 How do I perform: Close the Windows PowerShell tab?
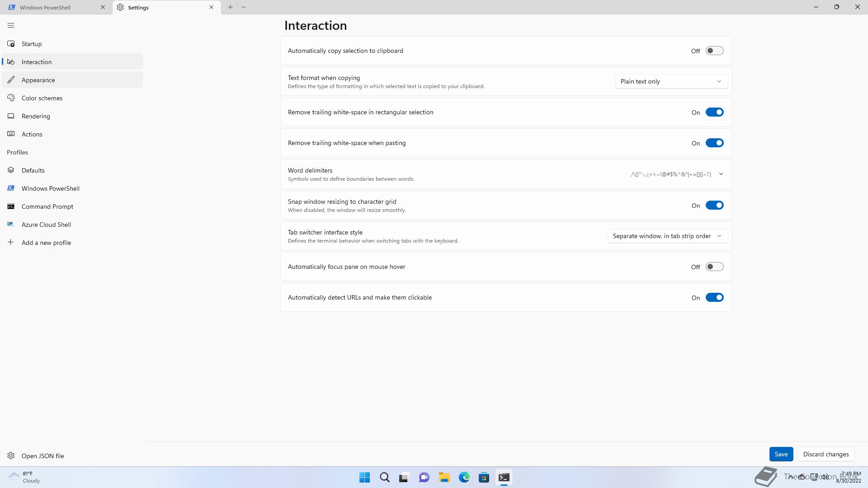[x=103, y=7]
